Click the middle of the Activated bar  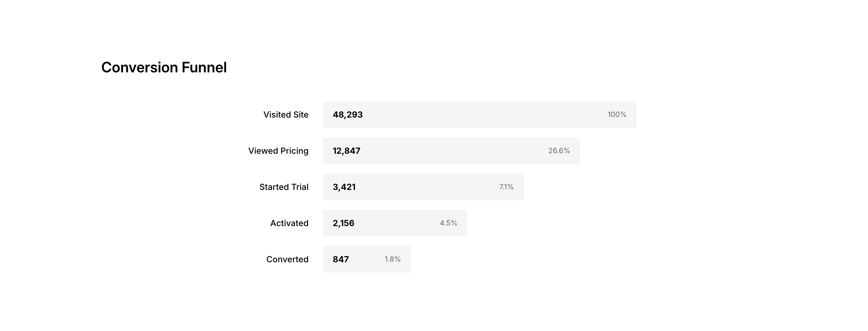[395, 223]
